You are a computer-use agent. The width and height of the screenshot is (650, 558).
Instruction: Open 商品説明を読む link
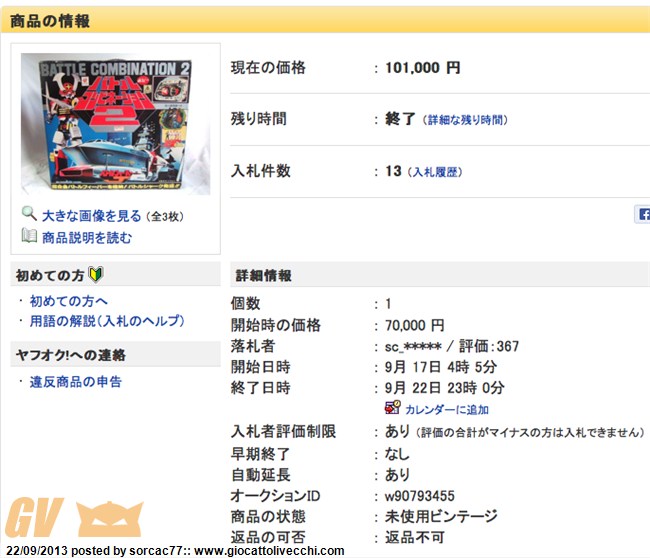click(x=87, y=238)
